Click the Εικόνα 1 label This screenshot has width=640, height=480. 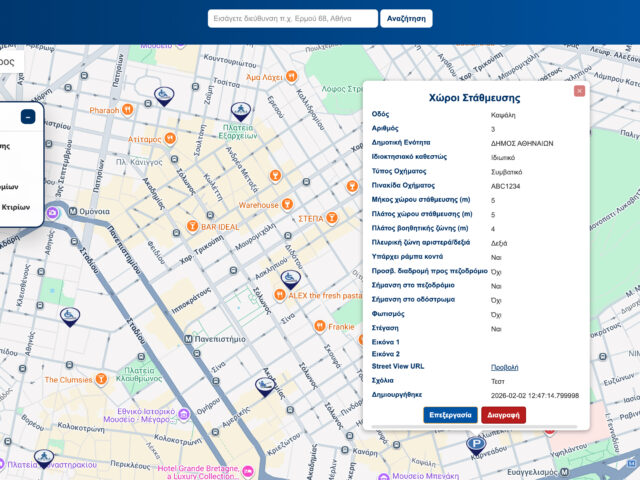(385, 342)
